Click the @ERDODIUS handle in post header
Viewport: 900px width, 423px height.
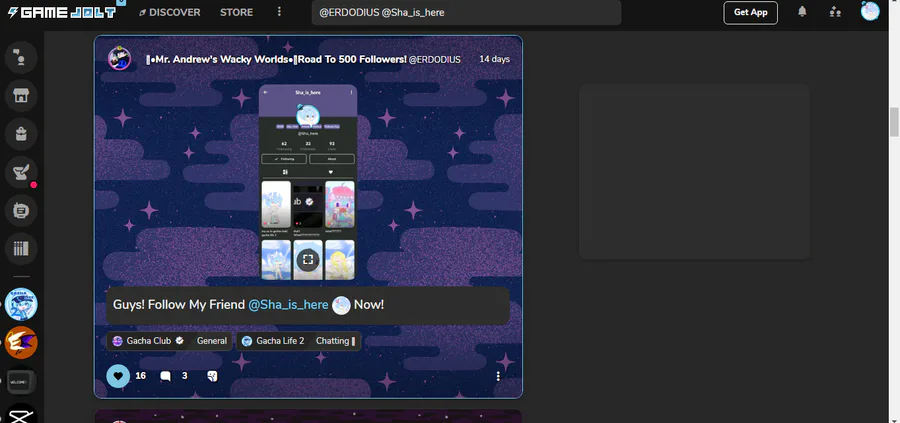(435, 60)
